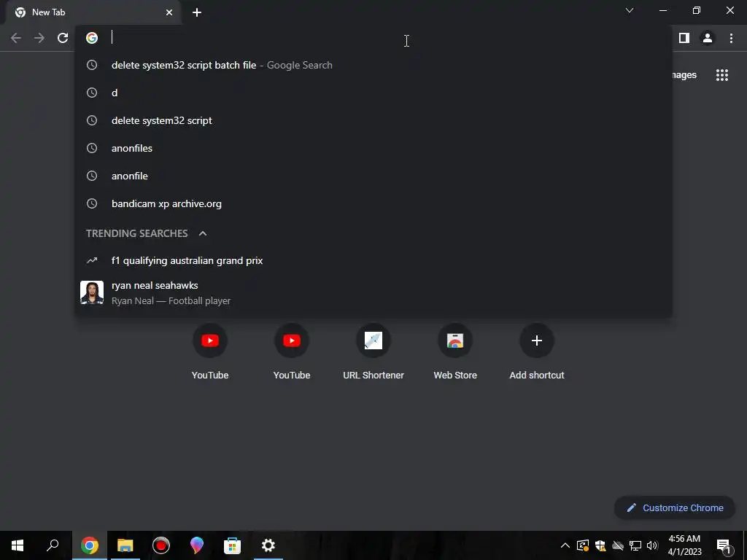Screen dimensions: 747x560
Task: Pick the 'anonfile' history suggestion
Action: (373, 176)
